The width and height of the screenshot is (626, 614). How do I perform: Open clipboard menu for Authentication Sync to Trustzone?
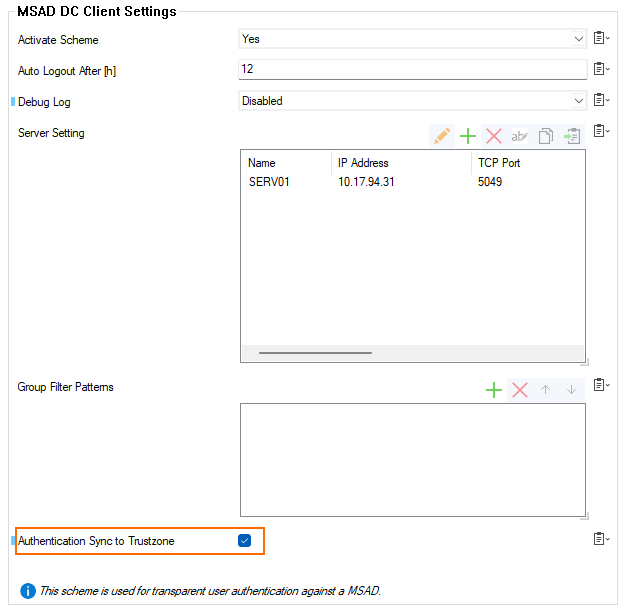click(x=601, y=539)
